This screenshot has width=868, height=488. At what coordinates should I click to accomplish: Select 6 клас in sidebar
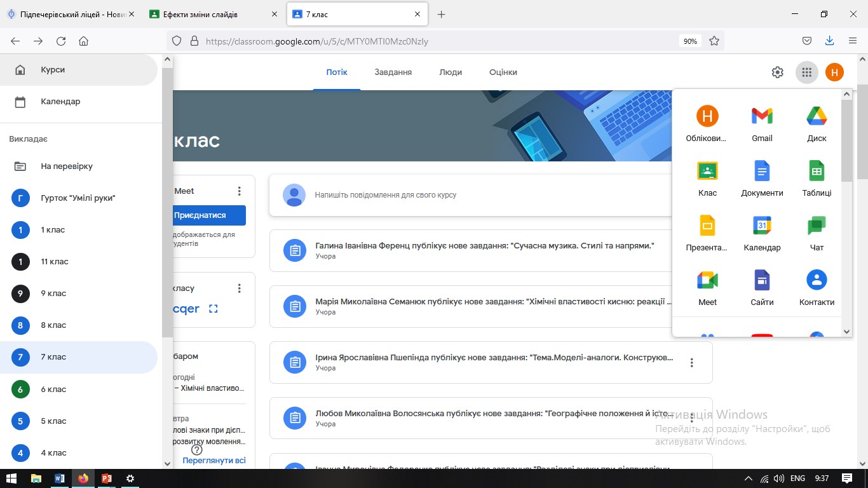click(79, 389)
